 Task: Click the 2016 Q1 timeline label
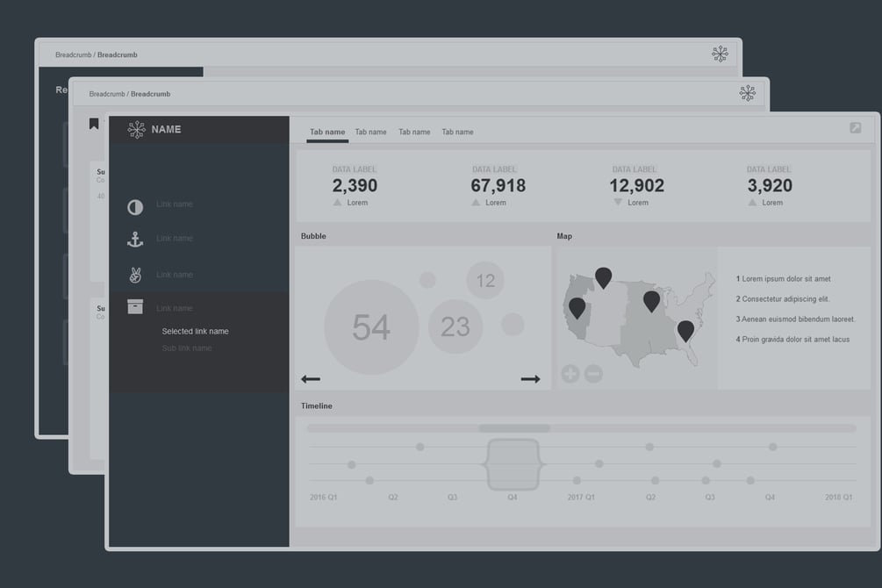324,498
